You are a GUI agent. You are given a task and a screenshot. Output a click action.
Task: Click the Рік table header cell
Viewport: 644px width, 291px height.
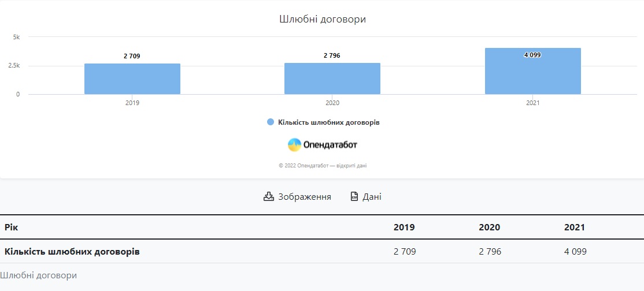point(11,227)
